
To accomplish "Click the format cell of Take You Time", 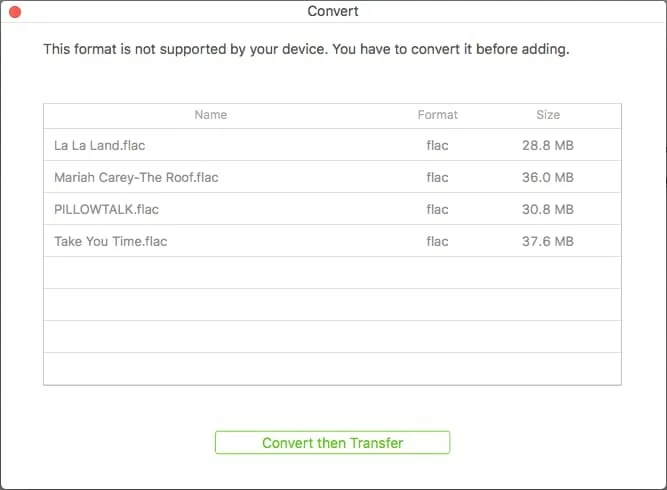I will point(437,242).
